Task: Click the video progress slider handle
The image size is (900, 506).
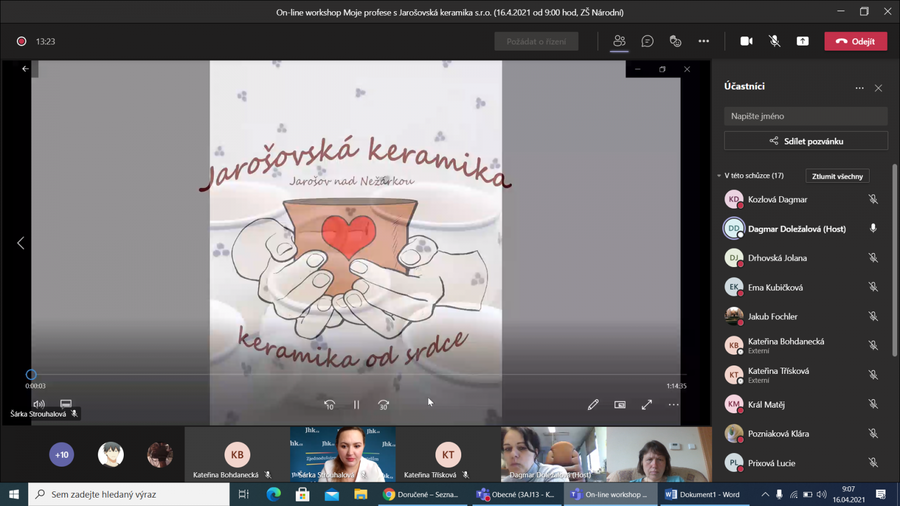Action: [x=31, y=375]
